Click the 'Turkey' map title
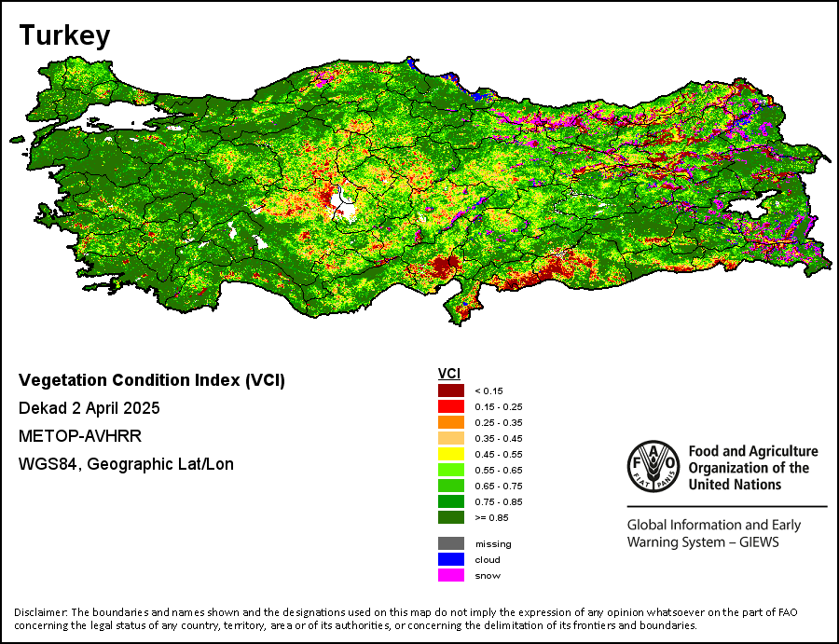 [64, 35]
